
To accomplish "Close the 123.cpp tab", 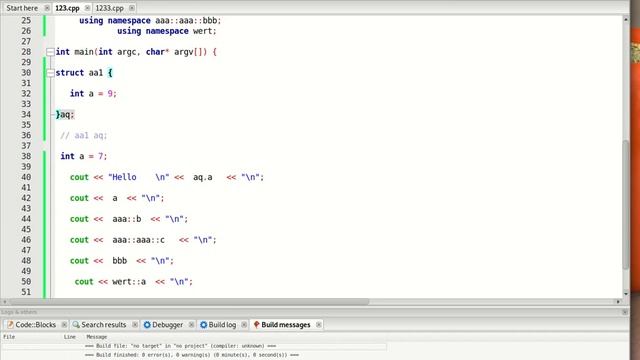I will point(87,8).
